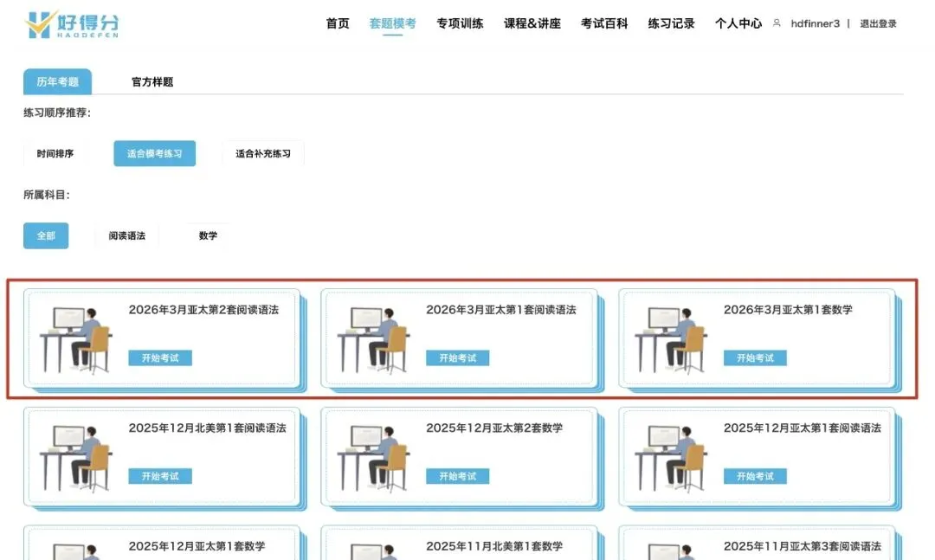Select the 时间排序 filter option
Screen dimensions: 935x560
(57, 153)
